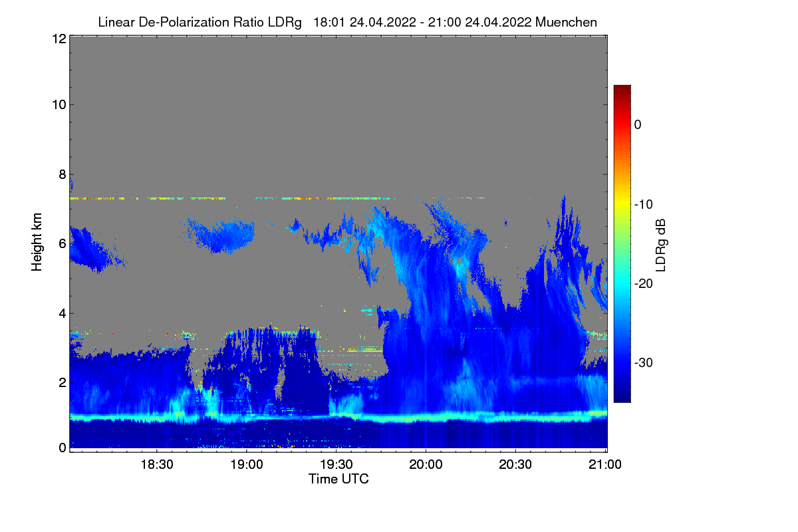This screenshot has height=532, width=798.
Task: Click the '19:00' time axis tick label
Action: point(247,464)
